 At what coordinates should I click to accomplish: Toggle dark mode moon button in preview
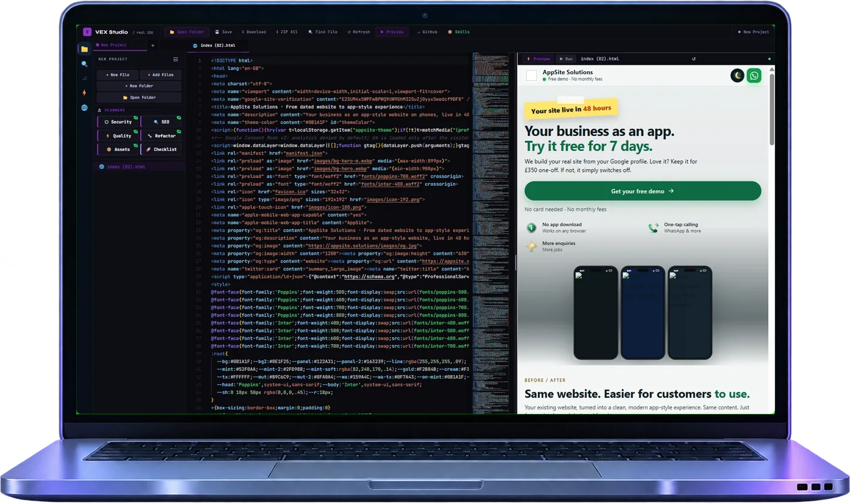(x=737, y=76)
